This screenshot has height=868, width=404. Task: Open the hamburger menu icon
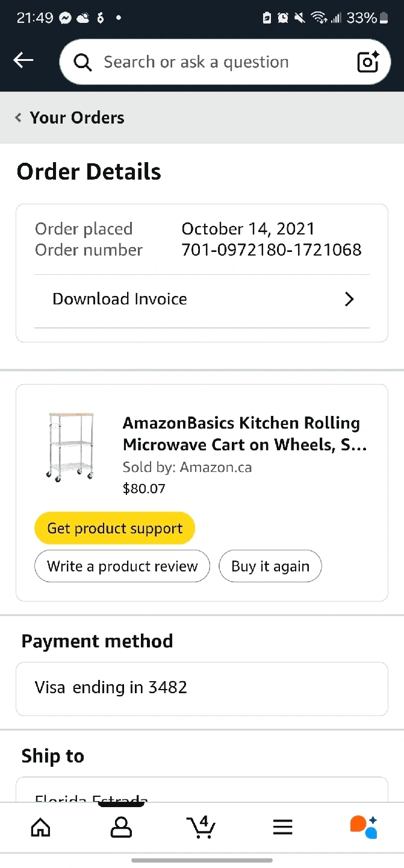point(282,827)
